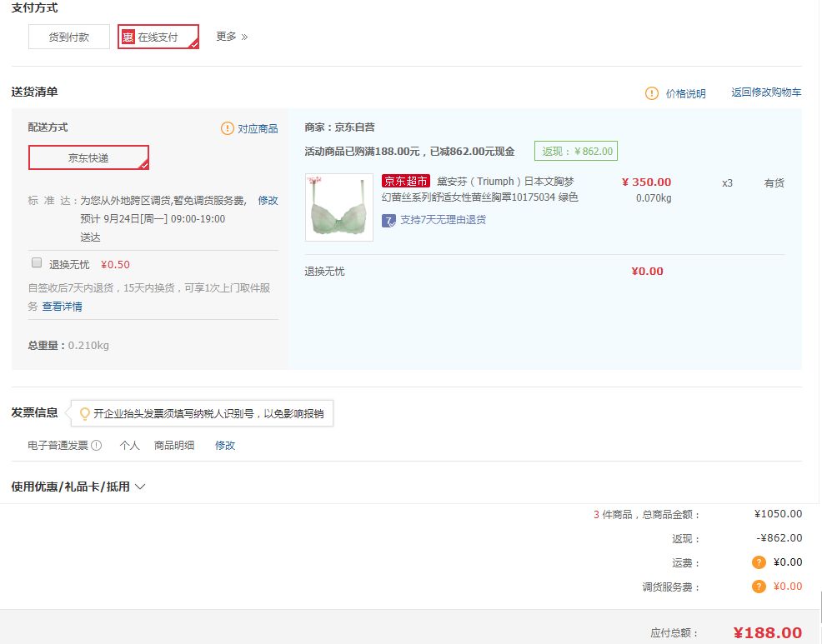
Task: Click the x3 quantity text
Action: tap(727, 183)
